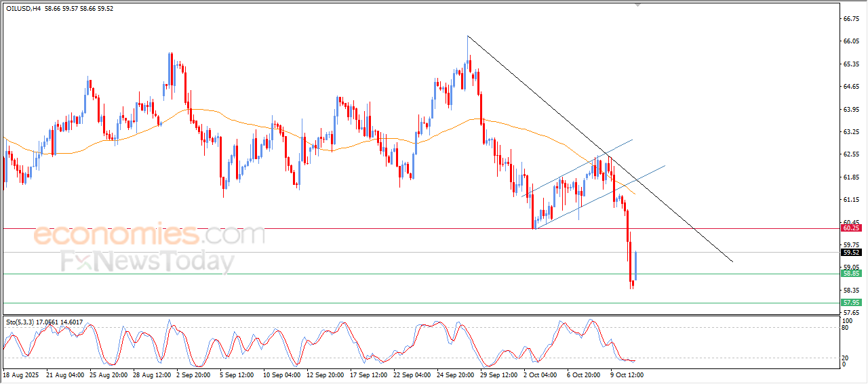Click the 24 Sep 20:00 date label

click(454, 374)
